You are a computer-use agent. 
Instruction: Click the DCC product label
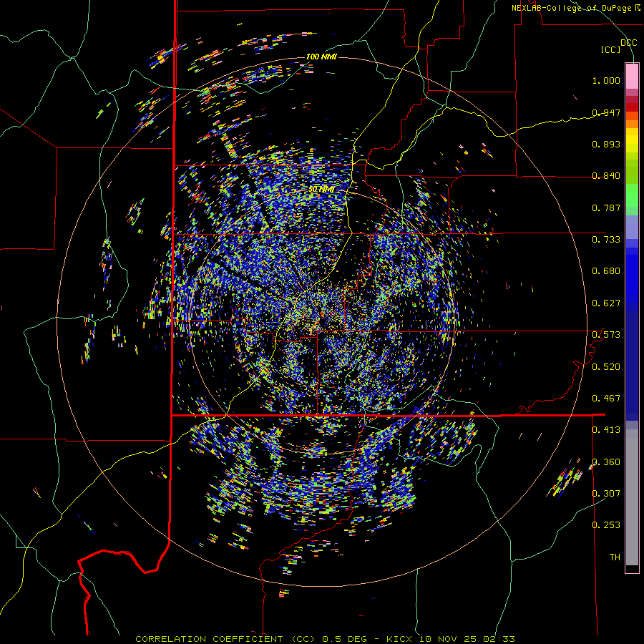click(628, 43)
